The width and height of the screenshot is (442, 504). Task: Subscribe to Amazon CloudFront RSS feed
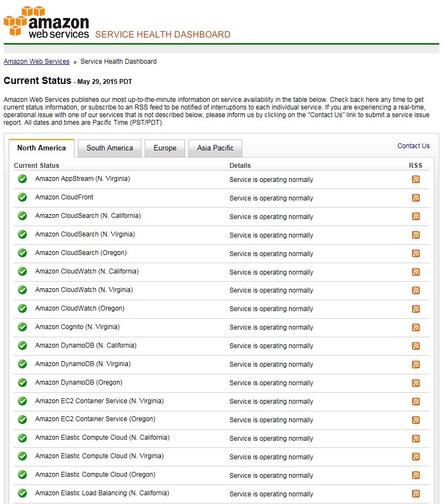(x=416, y=198)
